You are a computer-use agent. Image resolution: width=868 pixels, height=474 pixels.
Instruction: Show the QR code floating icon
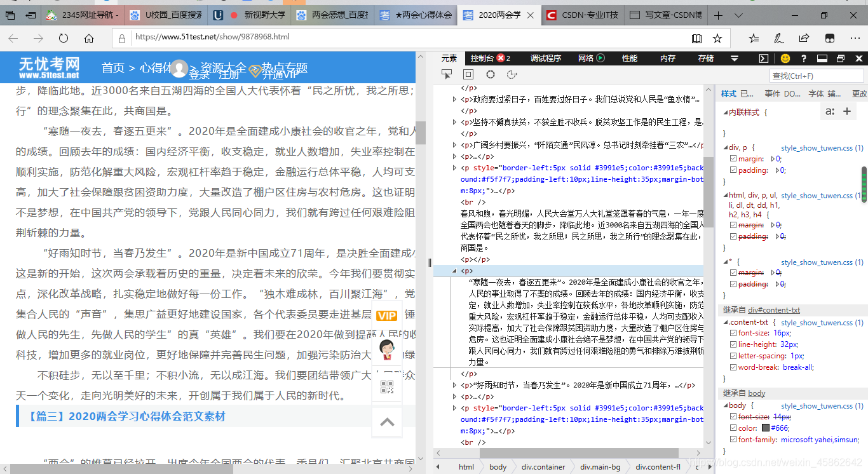tap(387, 387)
